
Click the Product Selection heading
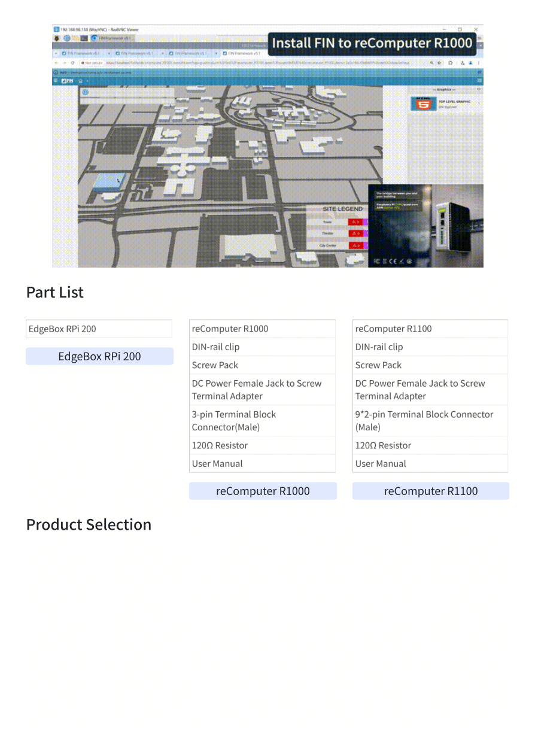point(89,524)
